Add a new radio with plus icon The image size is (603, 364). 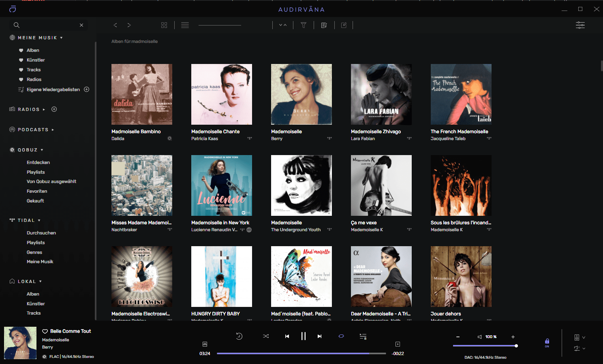coord(54,109)
